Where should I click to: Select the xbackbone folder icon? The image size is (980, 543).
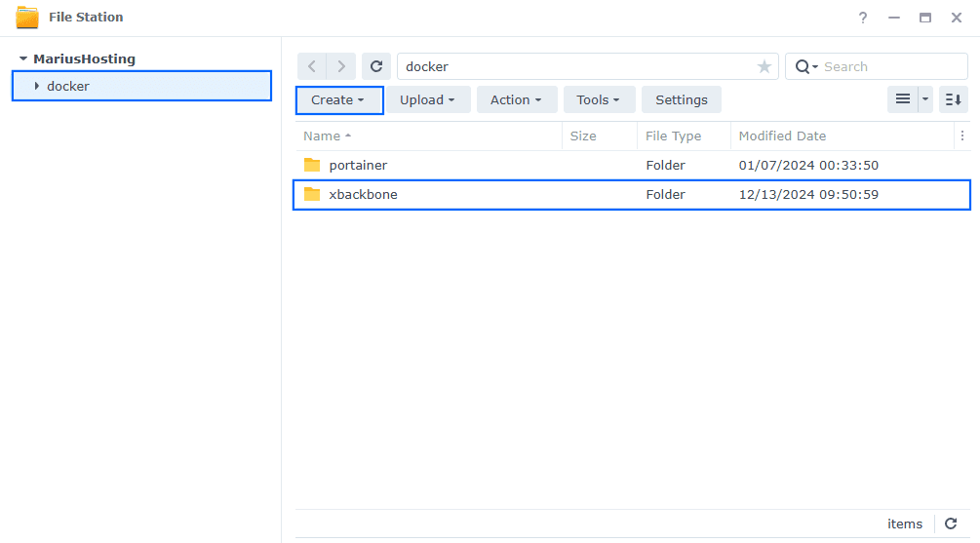tap(312, 194)
